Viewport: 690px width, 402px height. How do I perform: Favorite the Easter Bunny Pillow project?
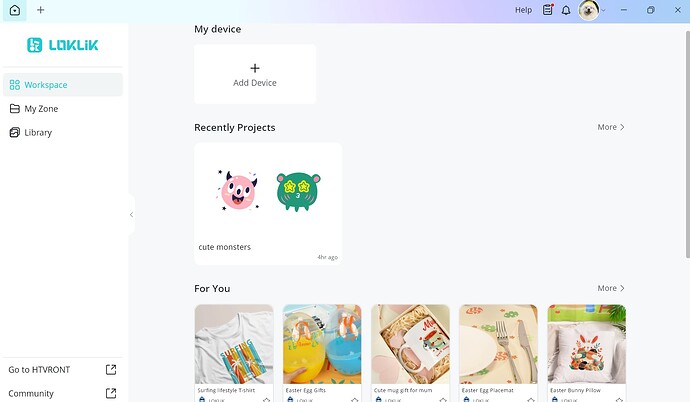[619, 399]
